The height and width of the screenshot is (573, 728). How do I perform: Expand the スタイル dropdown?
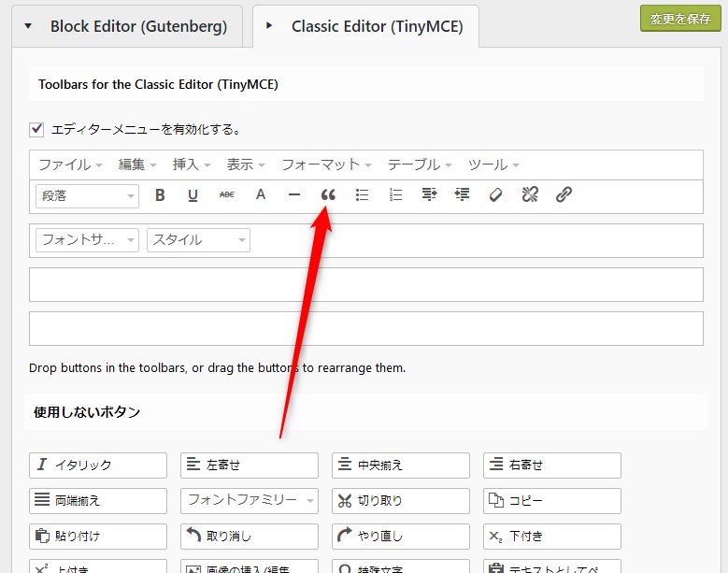[198, 240]
